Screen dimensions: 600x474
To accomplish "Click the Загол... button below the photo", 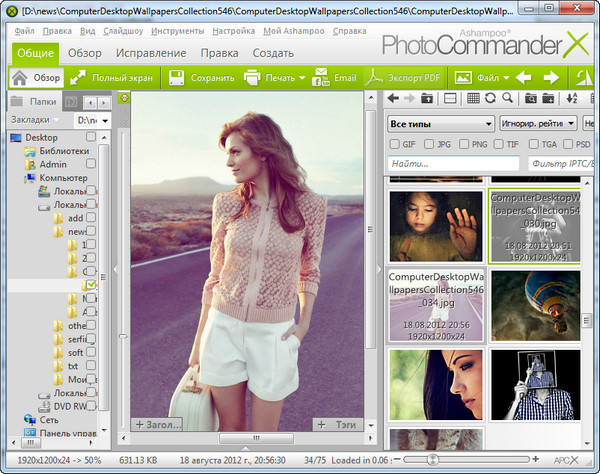I will 158,425.
